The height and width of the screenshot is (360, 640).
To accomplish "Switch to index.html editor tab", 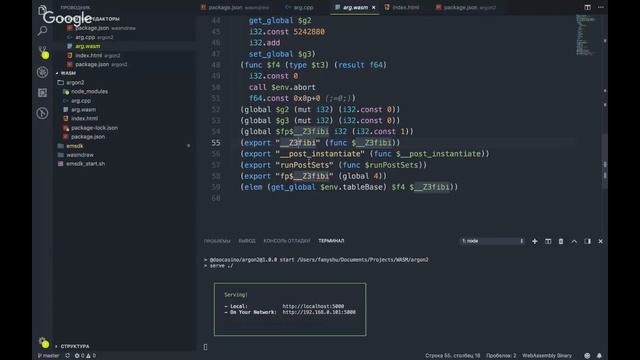I will 402,7.
